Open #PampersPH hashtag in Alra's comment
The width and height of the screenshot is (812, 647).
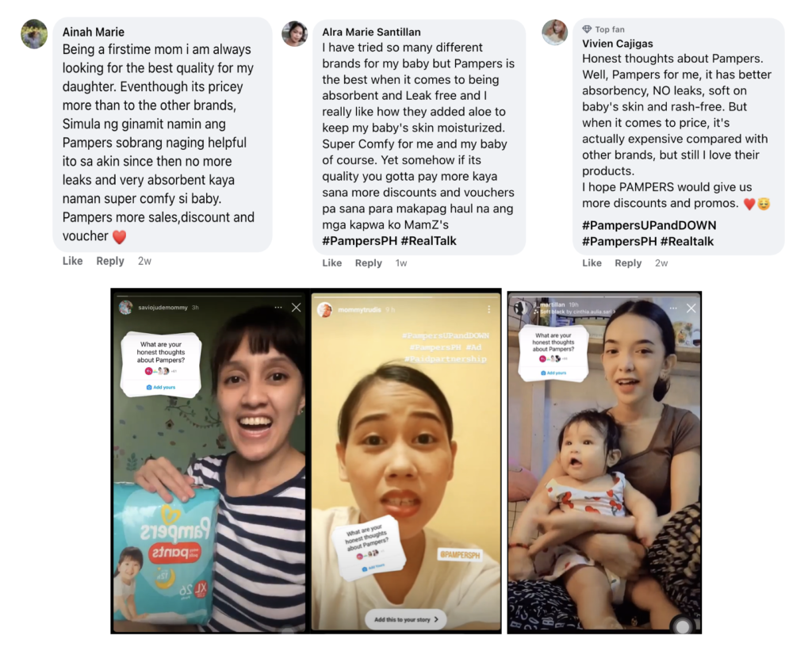[x=359, y=241]
